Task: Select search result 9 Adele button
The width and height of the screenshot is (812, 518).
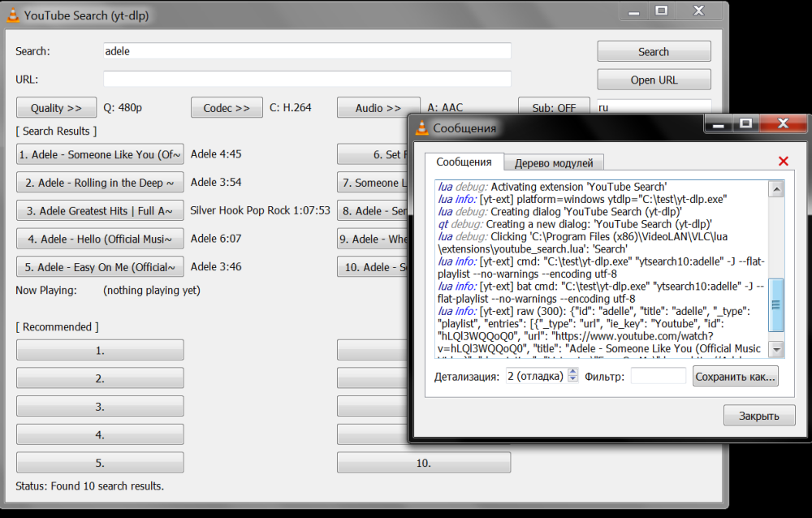Action: (x=373, y=239)
